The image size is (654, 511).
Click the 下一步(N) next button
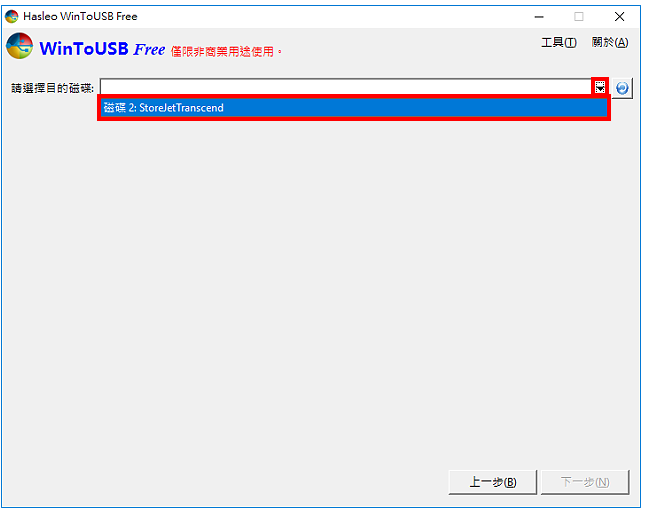[585, 482]
